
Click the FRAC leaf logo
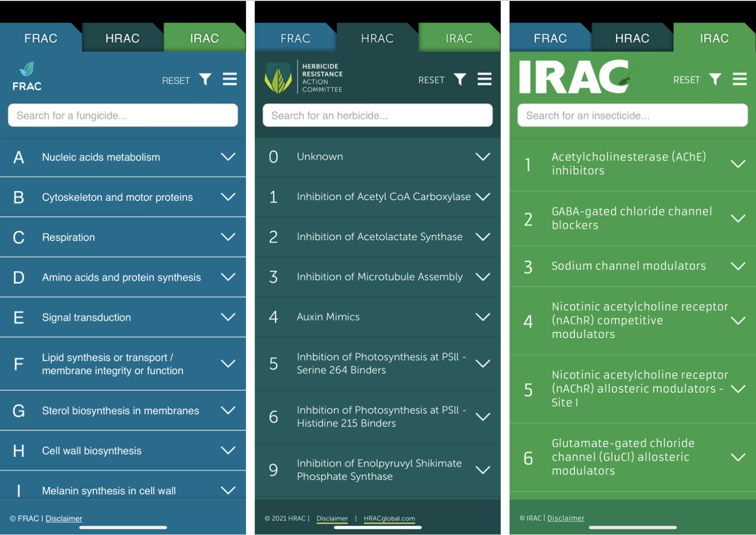click(x=27, y=76)
